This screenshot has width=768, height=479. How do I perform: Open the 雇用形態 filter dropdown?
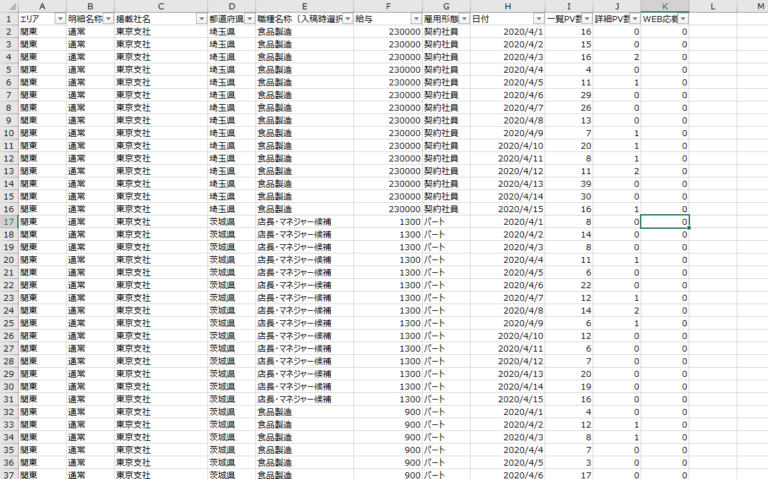pyautogui.click(x=464, y=19)
